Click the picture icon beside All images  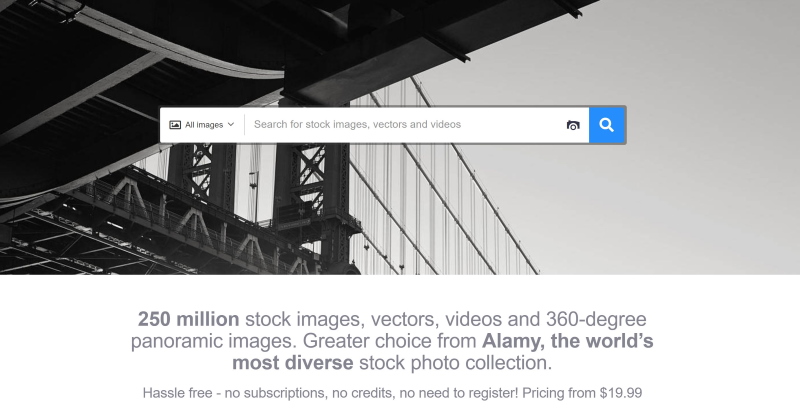tap(175, 125)
